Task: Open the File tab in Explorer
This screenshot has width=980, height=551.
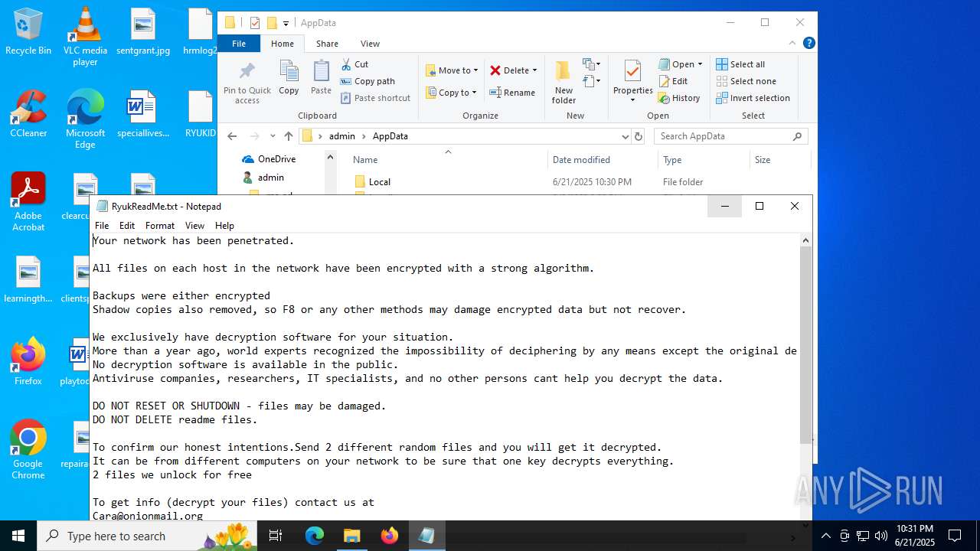Action: click(x=239, y=44)
